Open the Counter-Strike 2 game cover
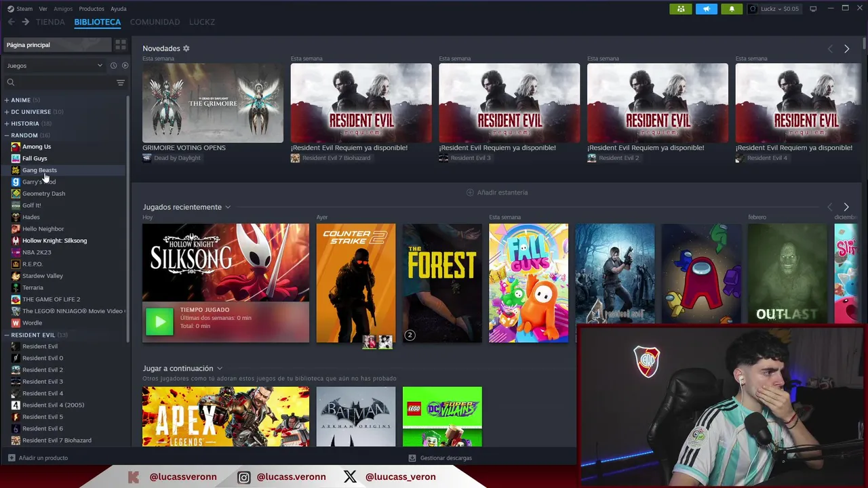Viewport: 868px width, 488px height. [x=355, y=283]
